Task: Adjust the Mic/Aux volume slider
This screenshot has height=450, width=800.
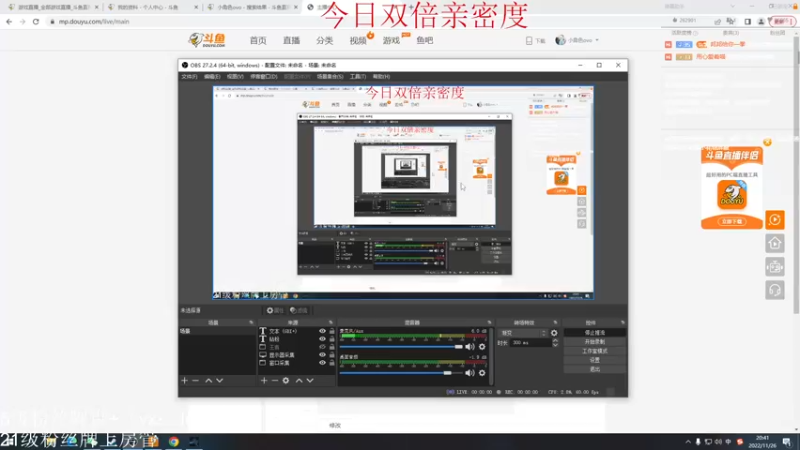Action: point(401,347)
